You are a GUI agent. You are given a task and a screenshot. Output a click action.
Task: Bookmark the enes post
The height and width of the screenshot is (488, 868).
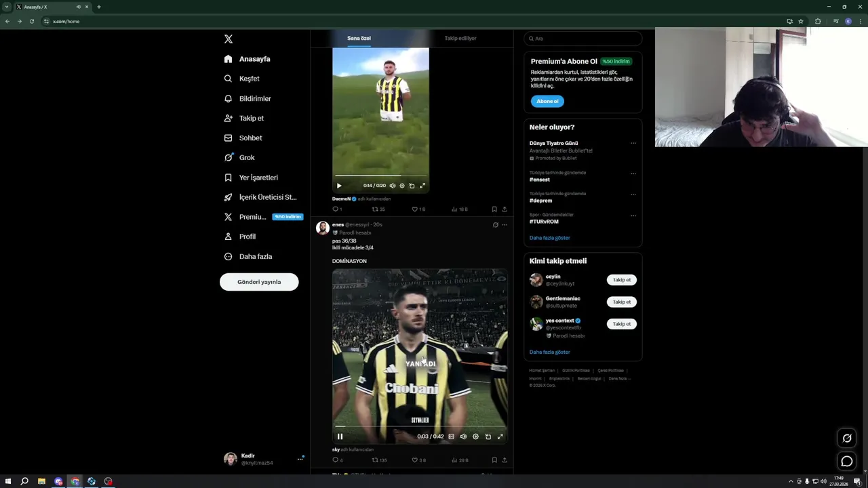[x=494, y=460]
